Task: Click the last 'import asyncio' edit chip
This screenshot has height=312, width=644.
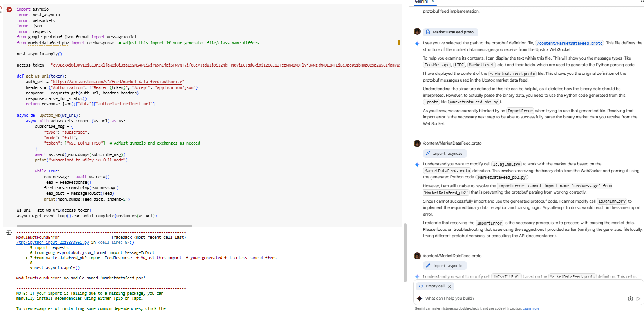Action: 445,266
